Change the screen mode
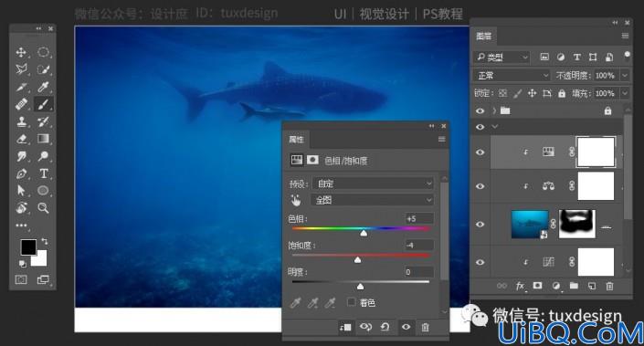Viewport: 644px width, 346px height. tap(43, 279)
